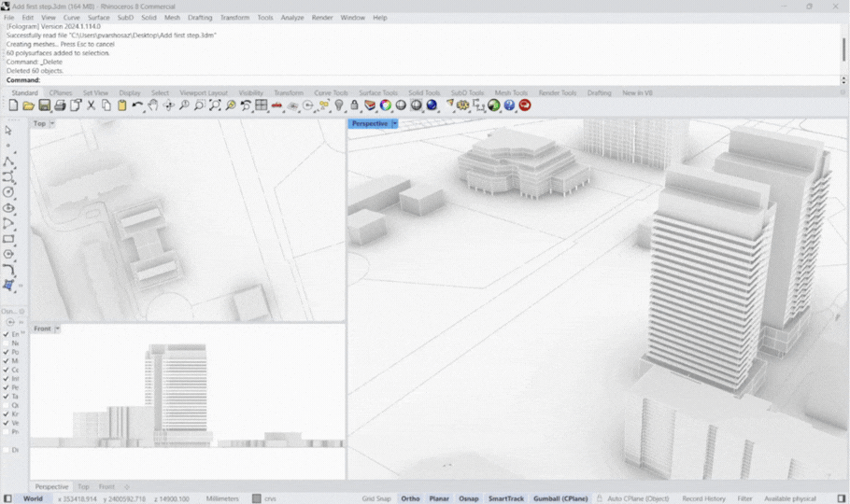Select the Rectangle tool in sidebar
Screen dimensions: 850x504
[8, 239]
